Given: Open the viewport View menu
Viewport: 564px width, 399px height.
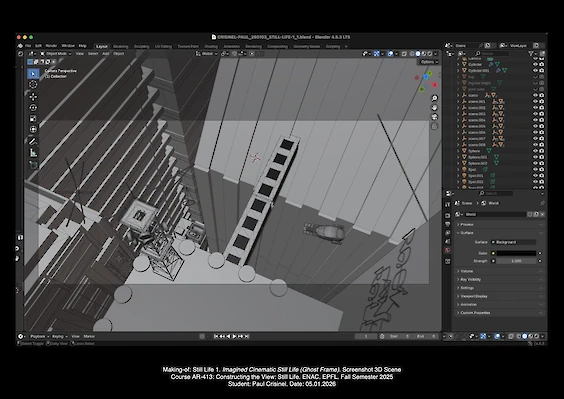Looking at the screenshot, I should coord(79,54).
